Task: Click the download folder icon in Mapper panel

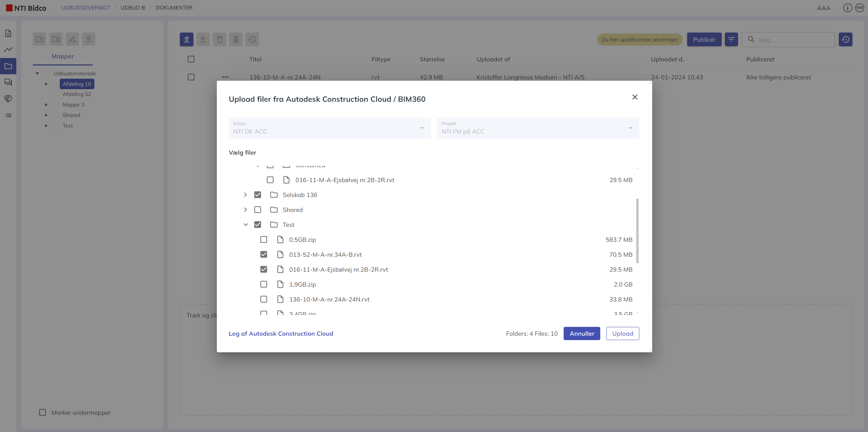Action: pos(89,39)
